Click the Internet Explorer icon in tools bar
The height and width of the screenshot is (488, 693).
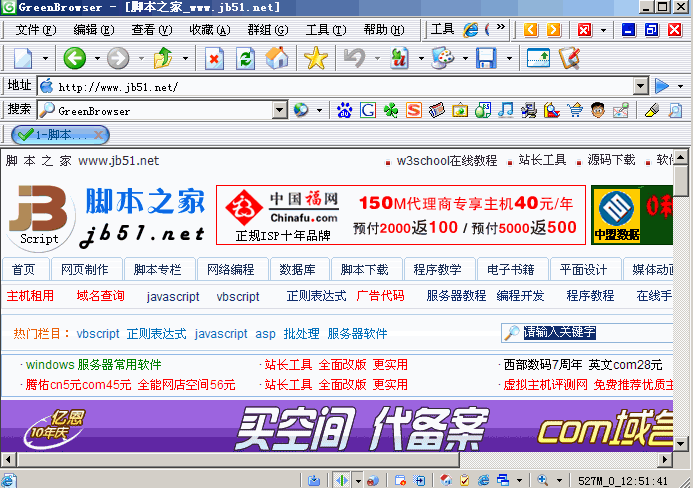pos(470,30)
